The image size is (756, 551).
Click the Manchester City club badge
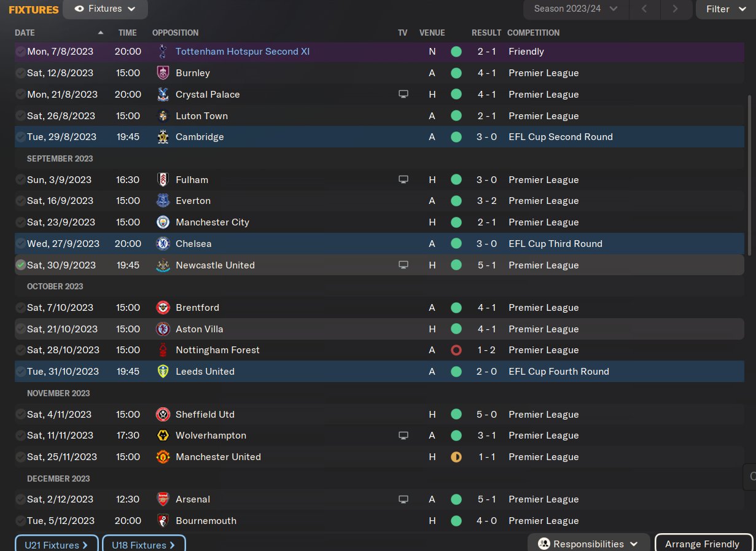(163, 222)
